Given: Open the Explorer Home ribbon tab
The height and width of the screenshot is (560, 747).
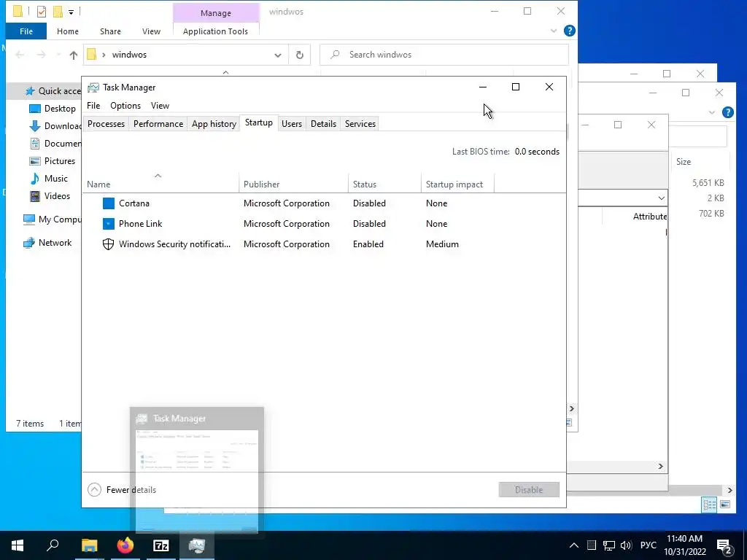Looking at the screenshot, I should 68,31.
